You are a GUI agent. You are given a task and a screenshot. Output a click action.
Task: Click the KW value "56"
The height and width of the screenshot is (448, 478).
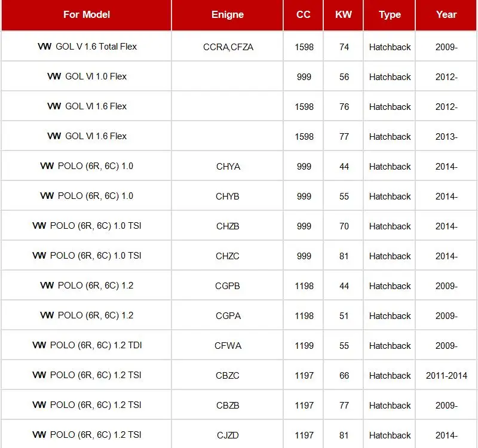click(x=344, y=77)
